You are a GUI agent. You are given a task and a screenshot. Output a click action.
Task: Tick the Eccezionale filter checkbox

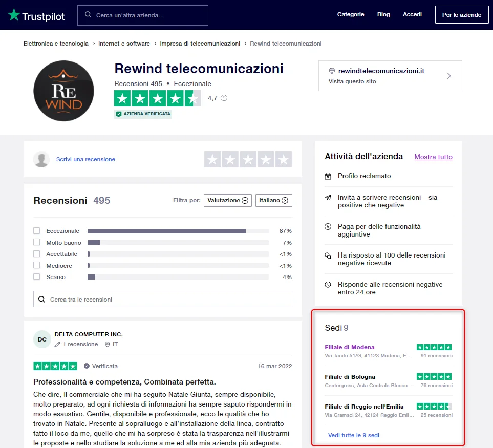37,231
